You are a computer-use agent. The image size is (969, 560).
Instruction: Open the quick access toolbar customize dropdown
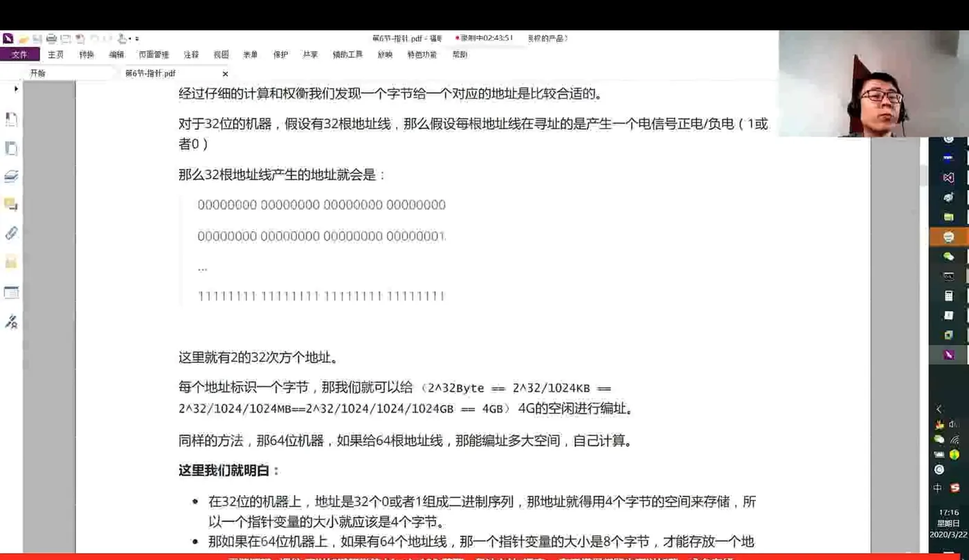coord(137,39)
